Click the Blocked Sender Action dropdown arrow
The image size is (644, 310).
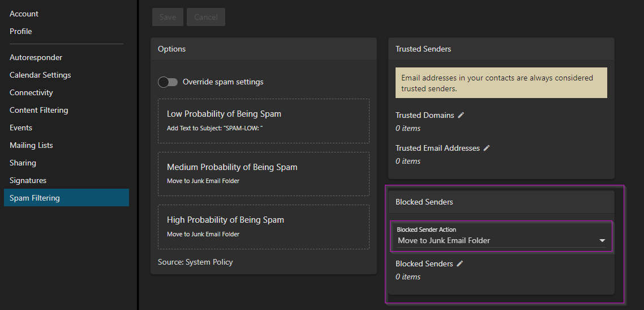click(602, 241)
